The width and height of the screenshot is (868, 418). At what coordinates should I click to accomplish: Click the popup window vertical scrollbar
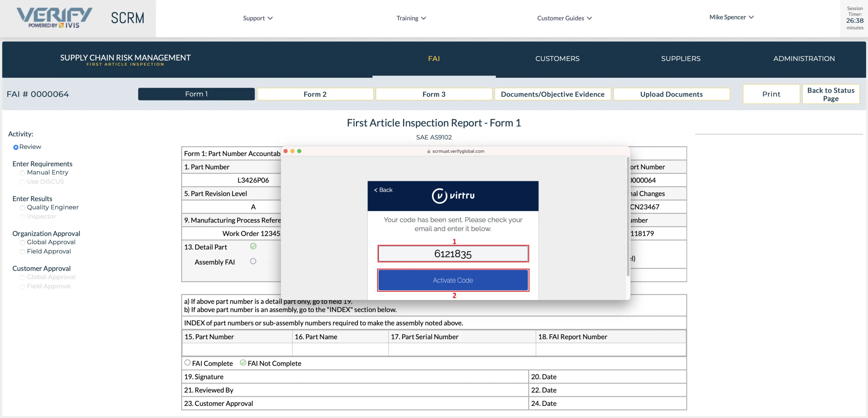click(x=628, y=216)
